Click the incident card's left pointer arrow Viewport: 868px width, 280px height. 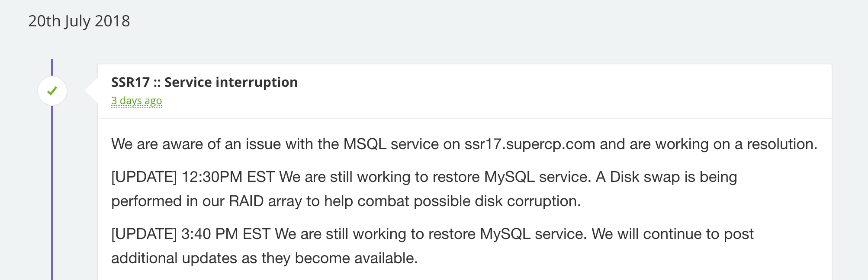pyautogui.click(x=91, y=90)
